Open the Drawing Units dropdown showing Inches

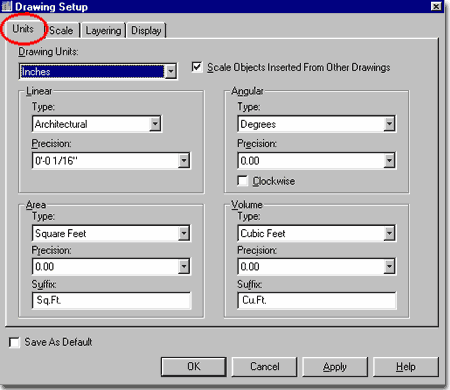click(98, 71)
